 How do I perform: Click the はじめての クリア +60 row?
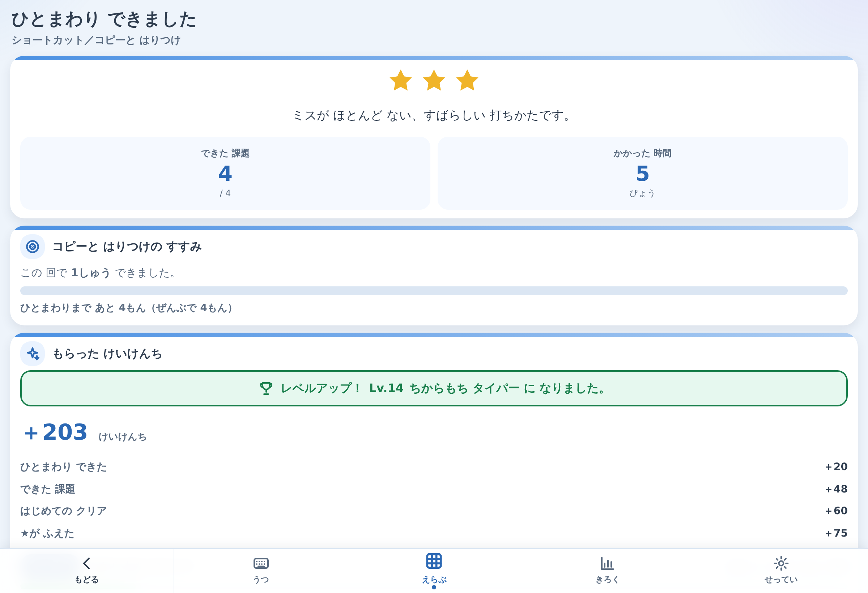(434, 511)
